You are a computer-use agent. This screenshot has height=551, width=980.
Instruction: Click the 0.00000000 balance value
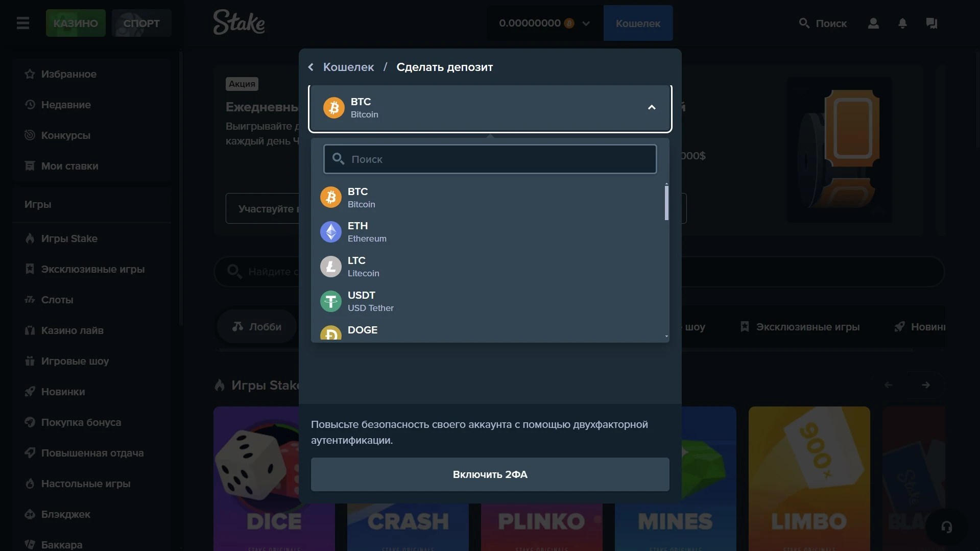pyautogui.click(x=530, y=23)
